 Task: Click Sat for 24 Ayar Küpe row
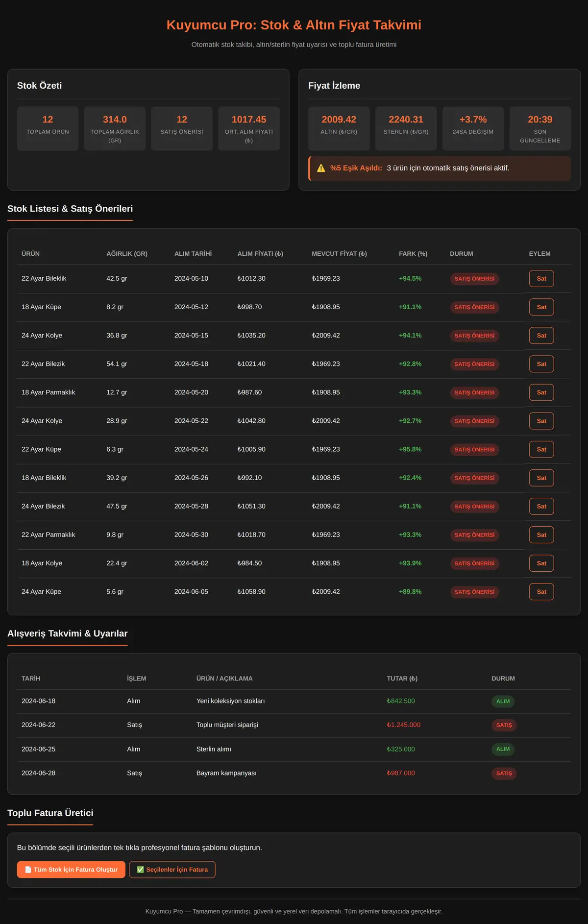pyautogui.click(x=541, y=592)
